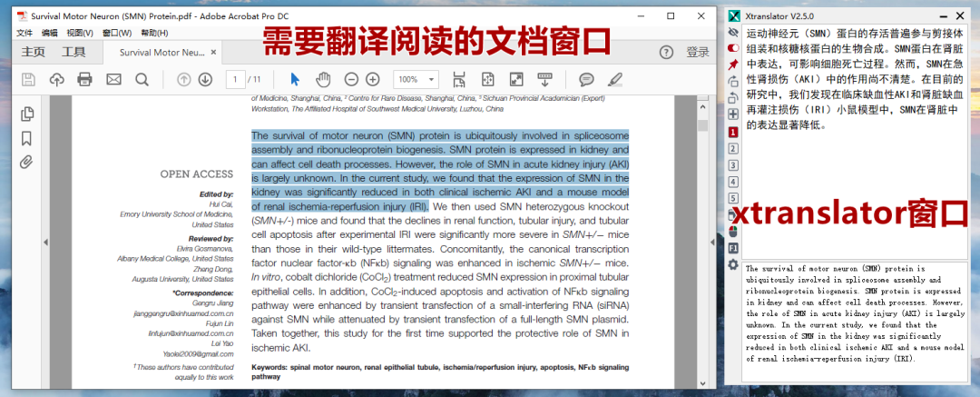Screen dimensions: 980x397
Task: Open the bookmarks panel in Acrobat sidebar
Action: tap(27, 138)
